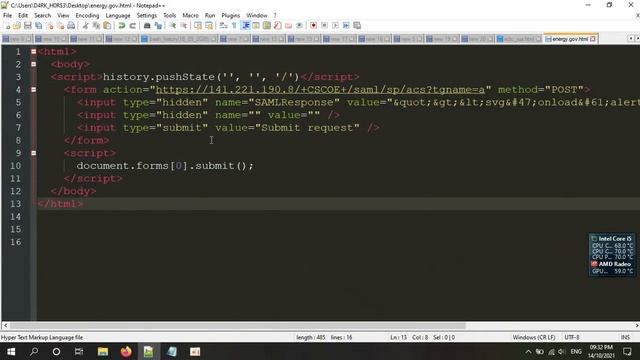
Task: Open the notification center icon
Action: tap(627, 351)
